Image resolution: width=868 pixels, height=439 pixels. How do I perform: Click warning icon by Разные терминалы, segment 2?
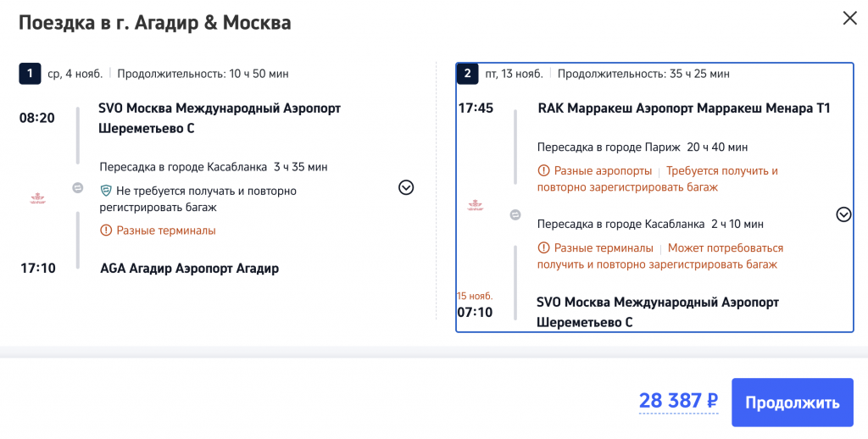pos(543,248)
